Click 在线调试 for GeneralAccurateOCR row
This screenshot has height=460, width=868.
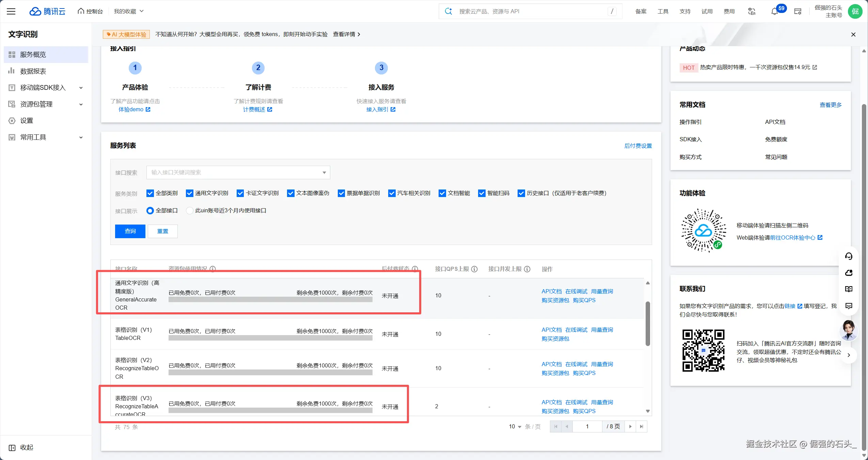[x=576, y=292]
